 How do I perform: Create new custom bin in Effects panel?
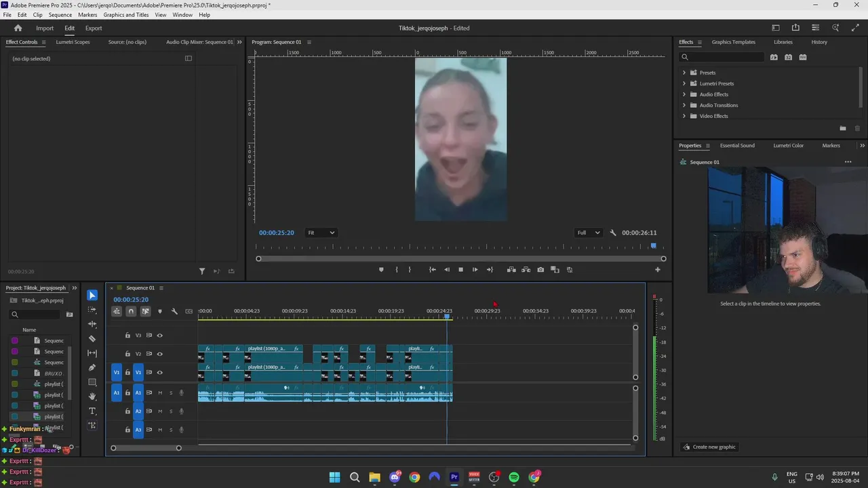click(843, 128)
